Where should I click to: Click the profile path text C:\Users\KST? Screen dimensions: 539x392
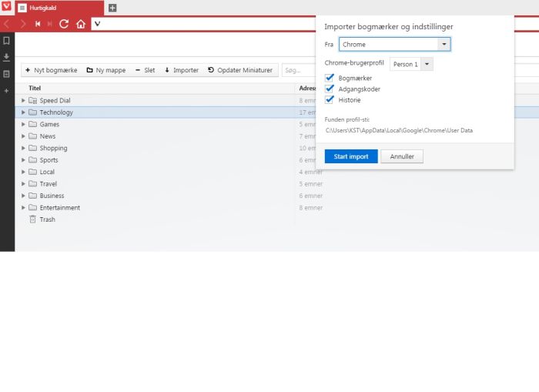click(x=399, y=130)
